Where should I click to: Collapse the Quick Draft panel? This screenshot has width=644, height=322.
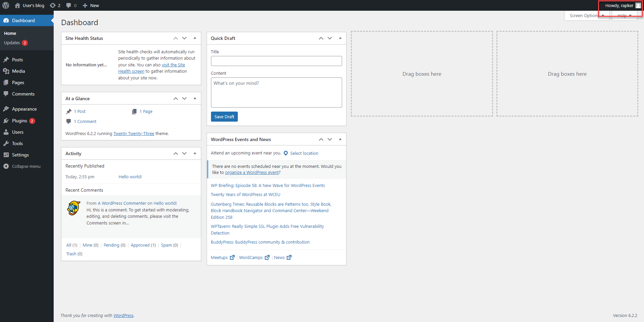click(340, 38)
